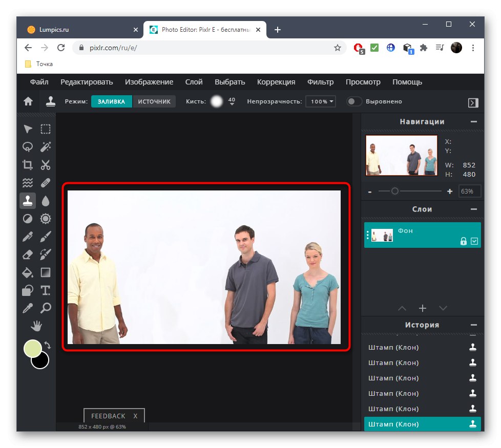Reload the page in the browser
Image resolution: width=501 pixels, height=448 pixels.
[x=61, y=48]
